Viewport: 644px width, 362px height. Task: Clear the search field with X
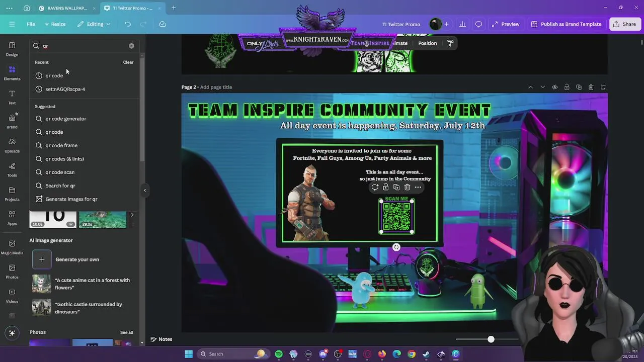(131, 46)
